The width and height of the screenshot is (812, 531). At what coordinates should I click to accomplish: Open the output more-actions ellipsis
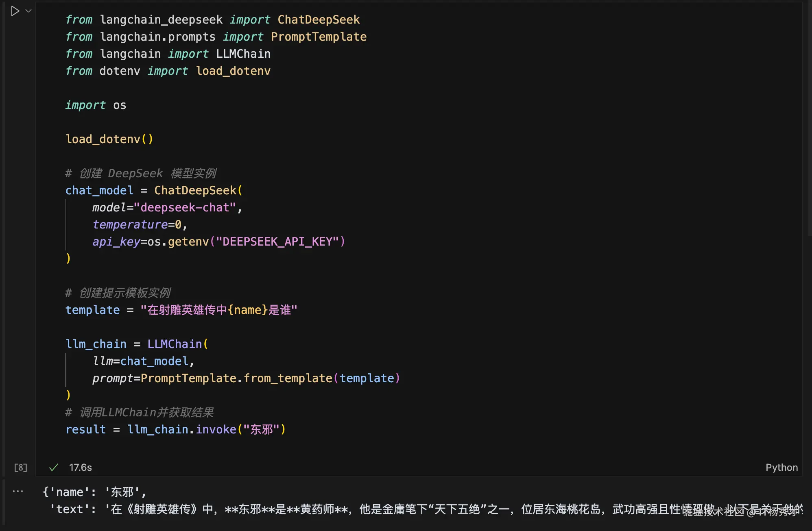click(x=18, y=491)
